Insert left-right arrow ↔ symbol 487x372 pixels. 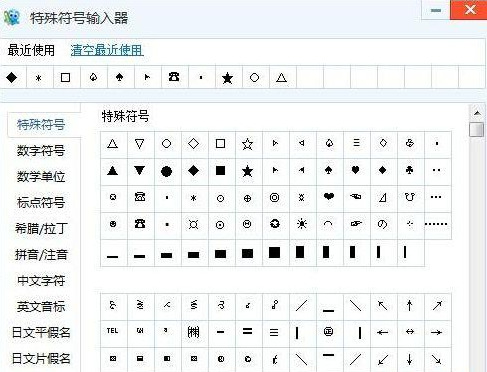click(410, 332)
